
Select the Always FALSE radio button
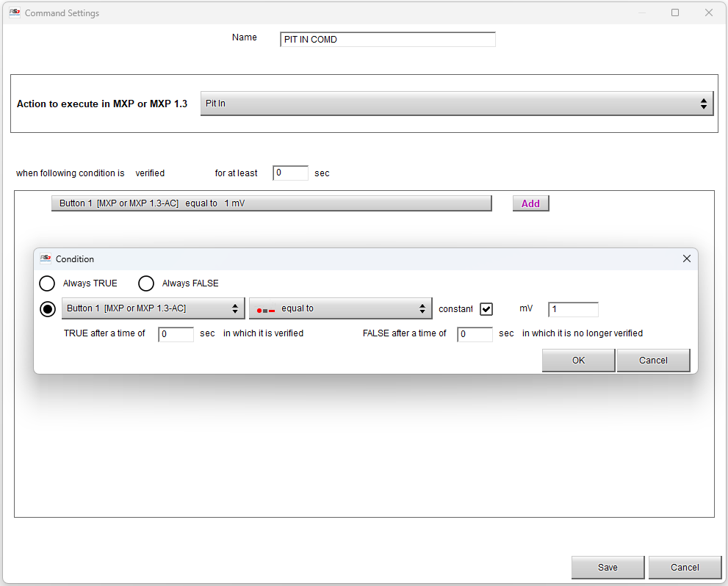146,283
